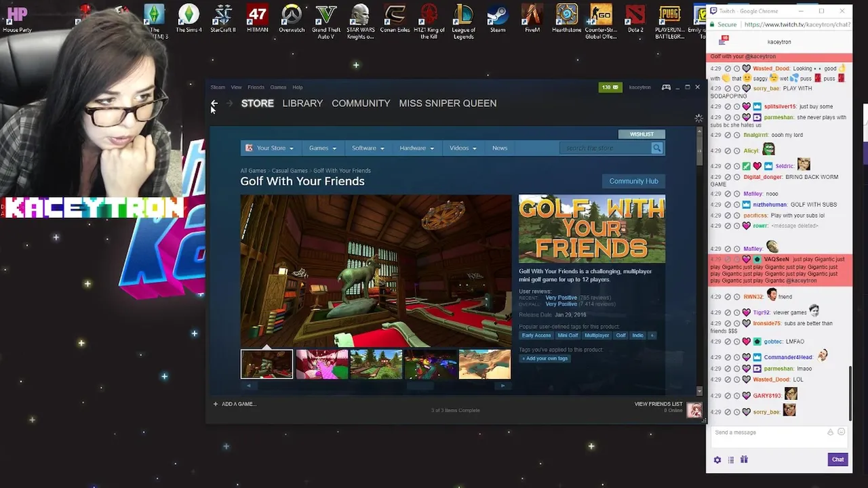Viewport: 868px width, 488px height.
Task: Open the News store tab
Action: 500,148
